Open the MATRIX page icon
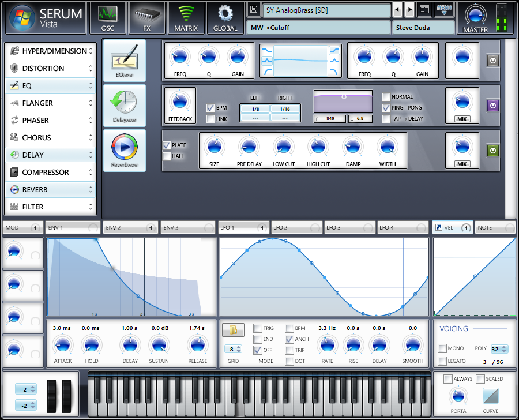This screenshot has width=519, height=420. 186,18
